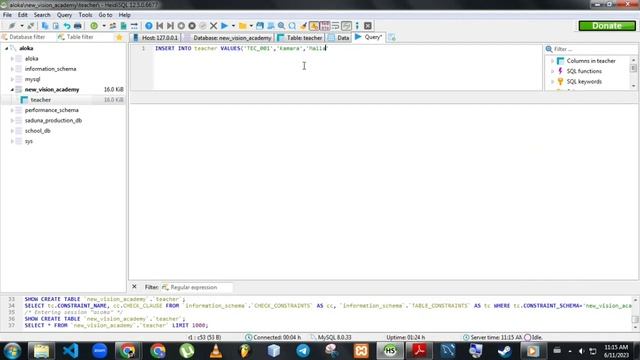Expand the mysql database node
The height and width of the screenshot is (360, 640).
coord(12,79)
